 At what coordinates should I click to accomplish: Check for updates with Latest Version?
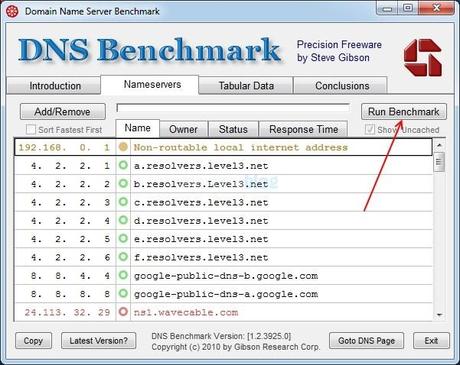[99, 341]
